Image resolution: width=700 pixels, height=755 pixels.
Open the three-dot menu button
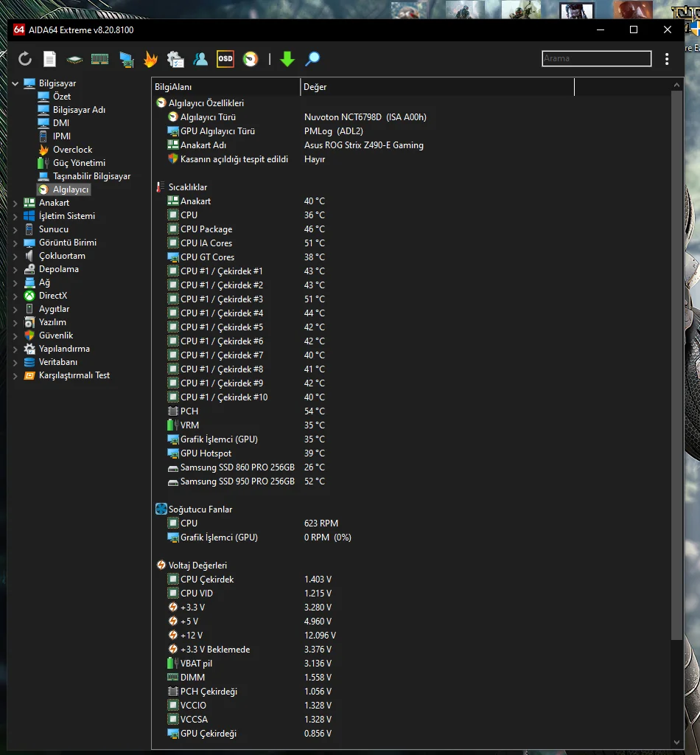[667, 59]
